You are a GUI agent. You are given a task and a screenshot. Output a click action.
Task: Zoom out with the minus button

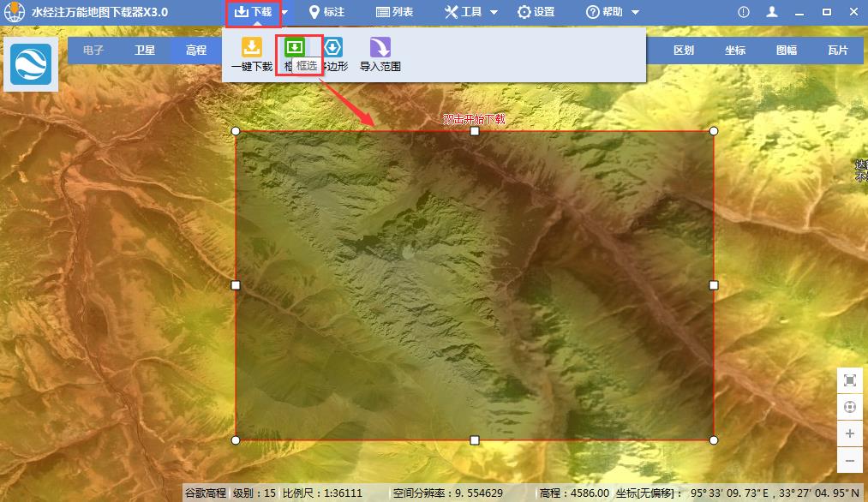point(850,461)
